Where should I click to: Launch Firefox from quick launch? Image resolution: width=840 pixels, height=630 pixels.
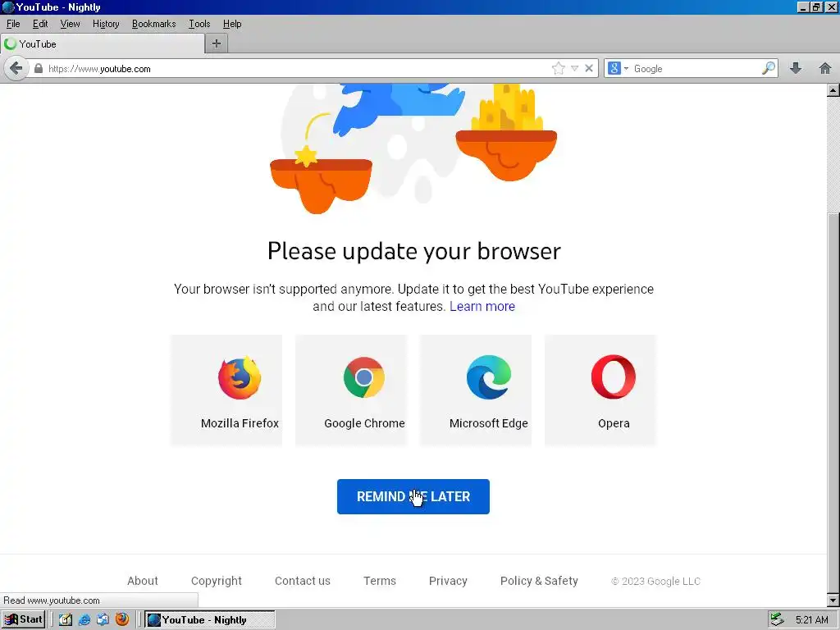pos(122,620)
